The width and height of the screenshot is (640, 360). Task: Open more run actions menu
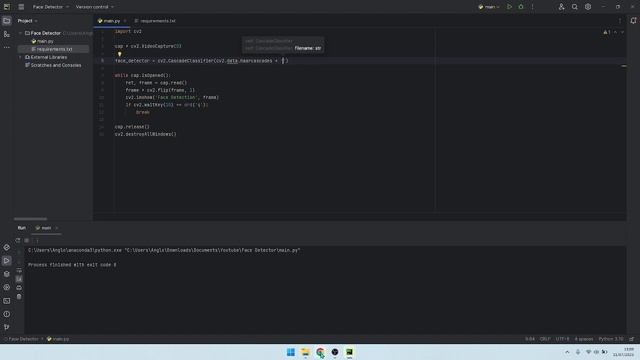[532, 7]
